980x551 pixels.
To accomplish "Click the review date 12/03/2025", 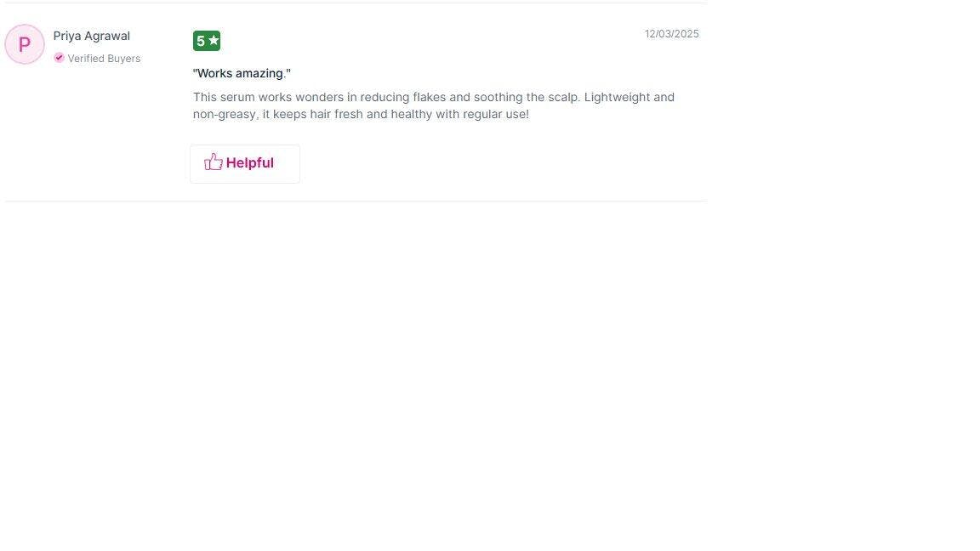I will pos(672,34).
